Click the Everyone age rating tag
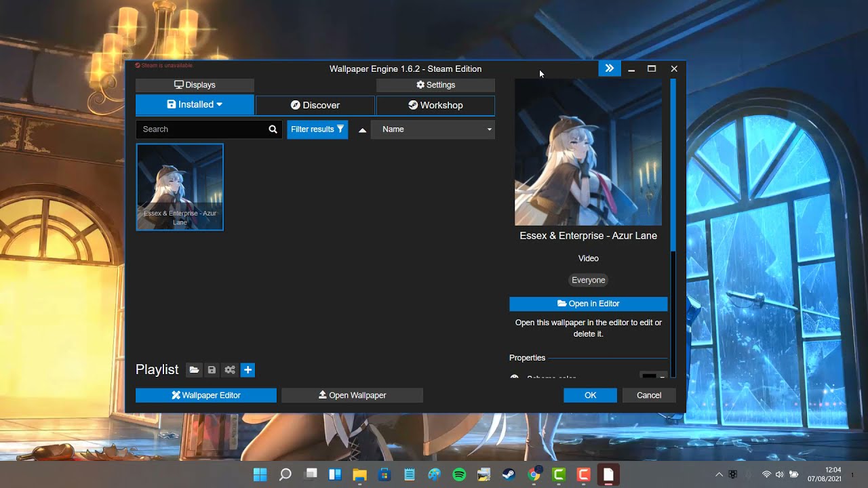The width and height of the screenshot is (868, 488). (589, 280)
